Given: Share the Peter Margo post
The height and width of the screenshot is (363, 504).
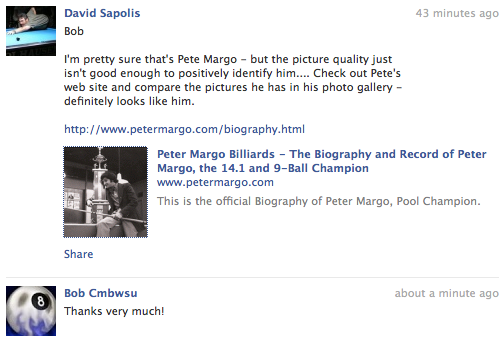Looking at the screenshot, I should (x=79, y=254).
